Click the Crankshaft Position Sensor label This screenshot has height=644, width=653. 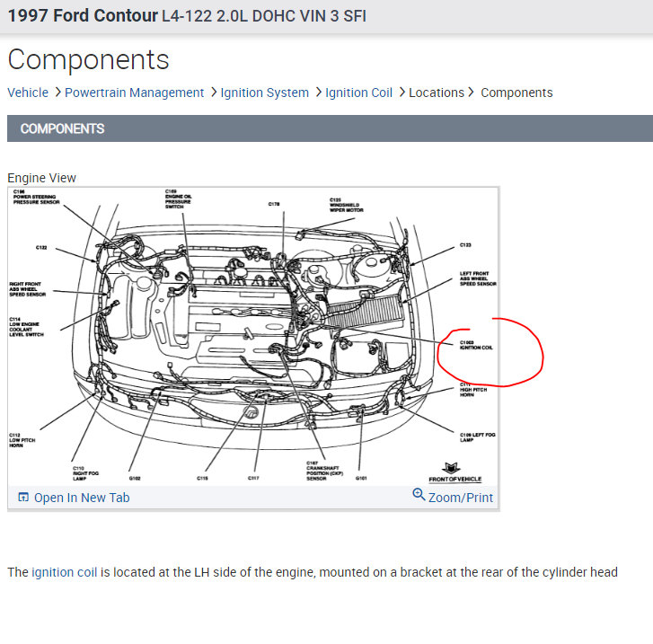pos(324,471)
